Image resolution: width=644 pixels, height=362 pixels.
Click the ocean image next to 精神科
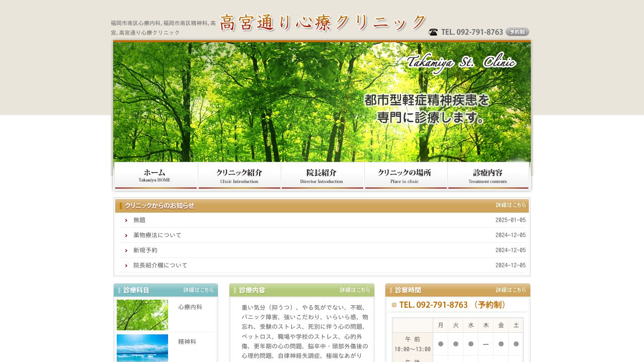click(142, 349)
